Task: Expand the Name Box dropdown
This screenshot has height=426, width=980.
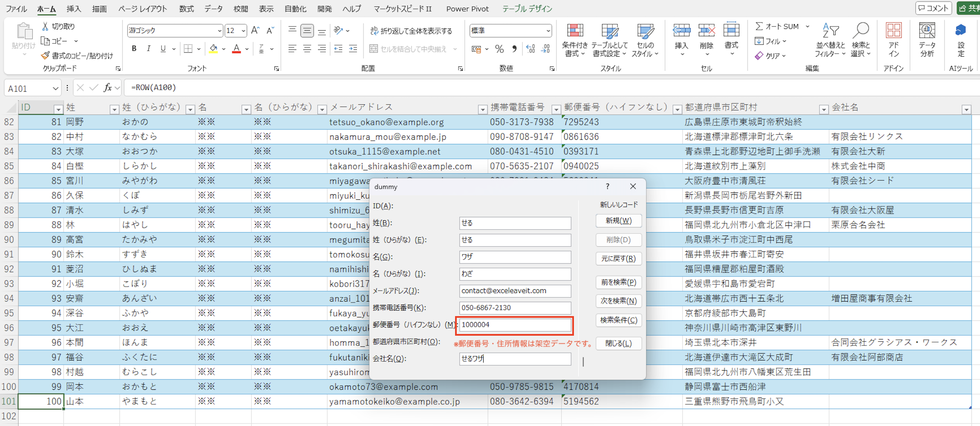Action: [55, 88]
